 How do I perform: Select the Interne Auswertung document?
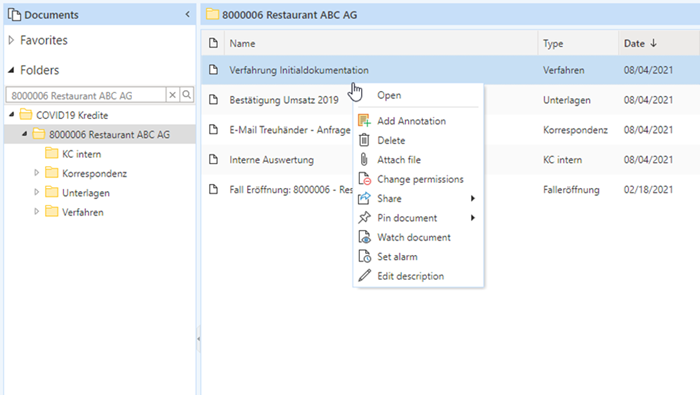(271, 160)
